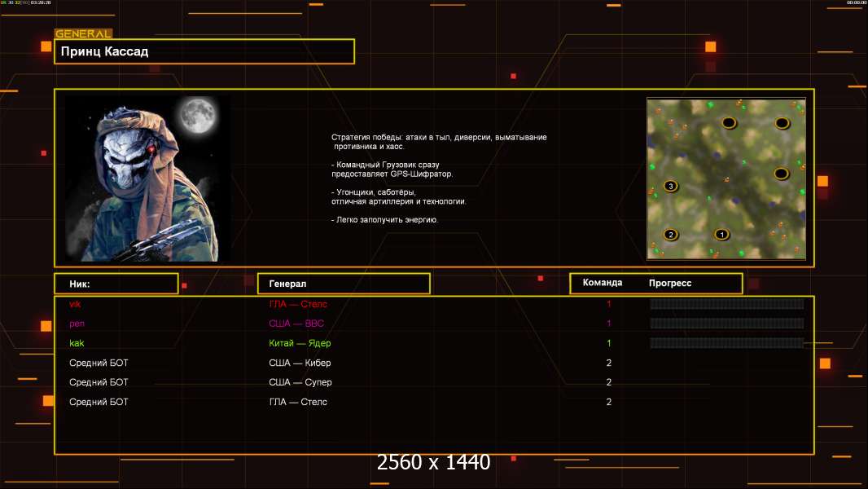Click start position marker 2 on minimap
The image size is (868, 489).
tap(670, 234)
